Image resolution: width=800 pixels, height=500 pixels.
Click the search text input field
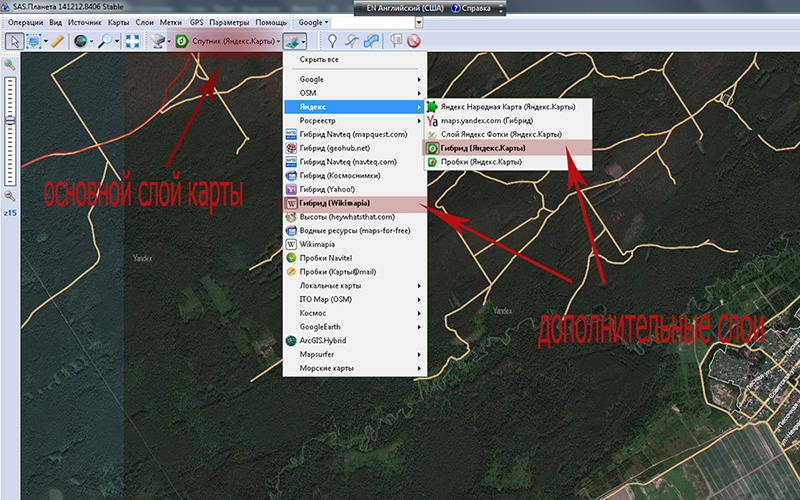[373, 22]
